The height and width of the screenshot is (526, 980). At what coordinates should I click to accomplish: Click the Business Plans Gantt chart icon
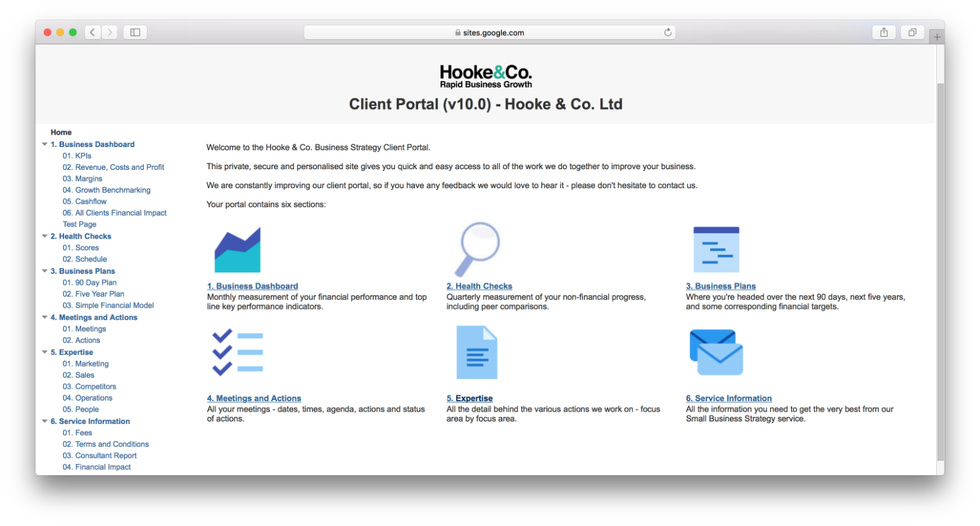[x=716, y=250]
